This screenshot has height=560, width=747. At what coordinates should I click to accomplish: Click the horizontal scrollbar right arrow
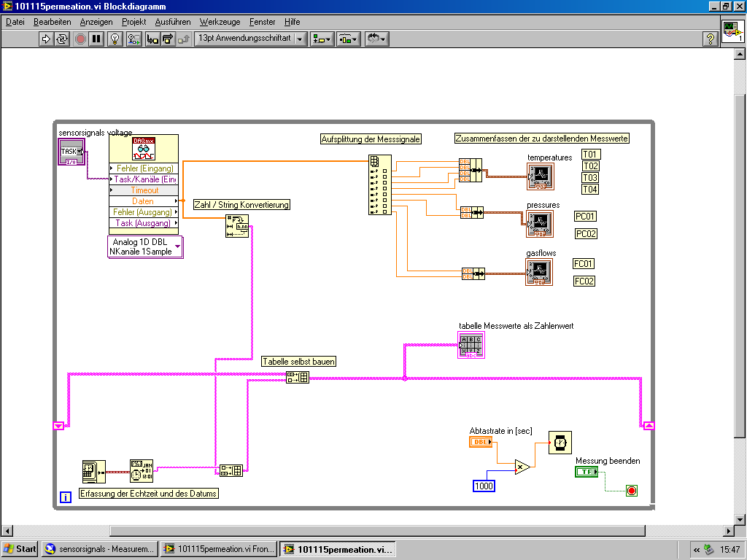pos(727,530)
